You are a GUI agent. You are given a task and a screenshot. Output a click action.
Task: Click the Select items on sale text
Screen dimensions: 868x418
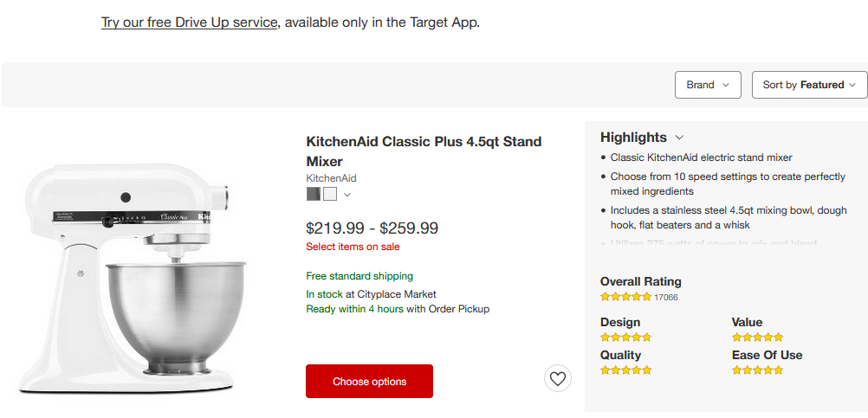[353, 247]
